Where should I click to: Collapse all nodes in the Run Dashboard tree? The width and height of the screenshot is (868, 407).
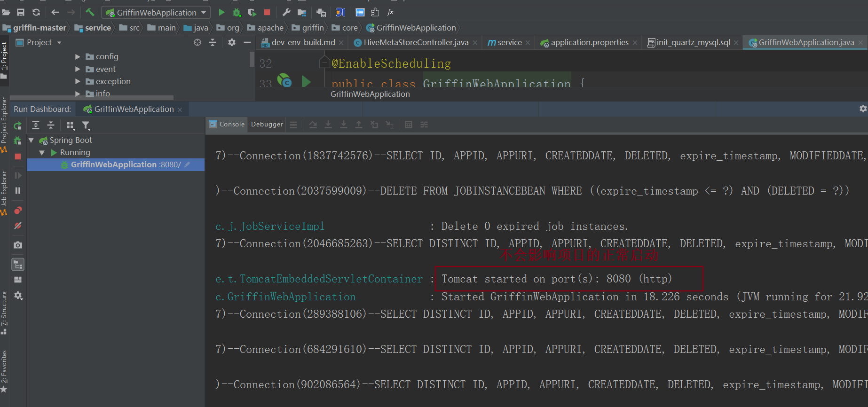51,125
